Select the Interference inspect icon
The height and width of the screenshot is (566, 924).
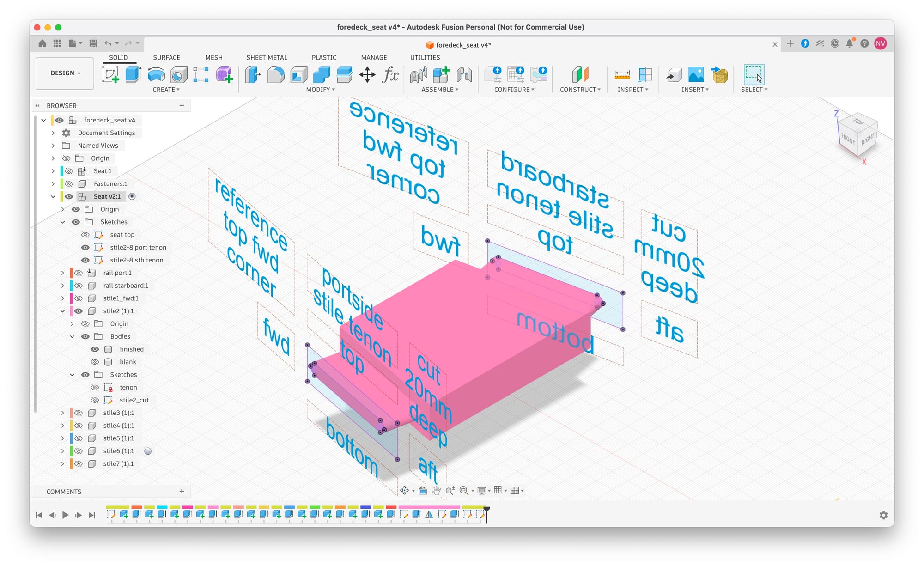tap(644, 74)
